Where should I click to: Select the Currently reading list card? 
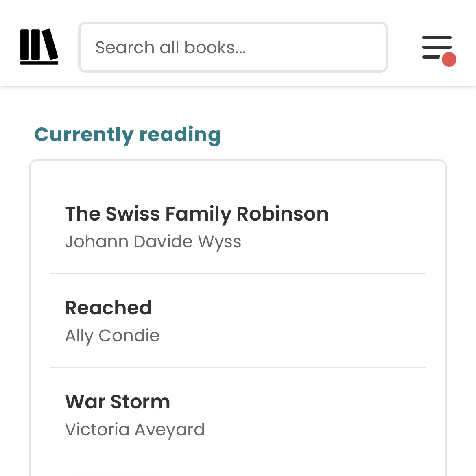click(238, 317)
